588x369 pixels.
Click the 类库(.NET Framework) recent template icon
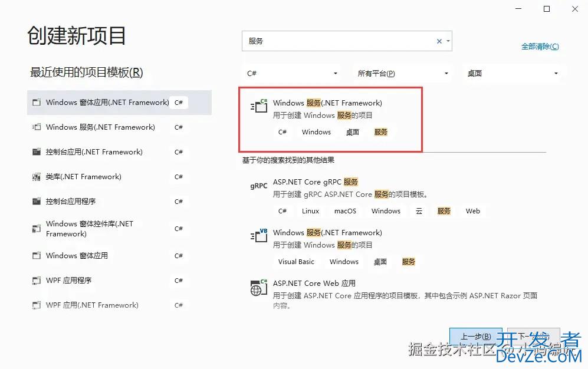point(37,176)
